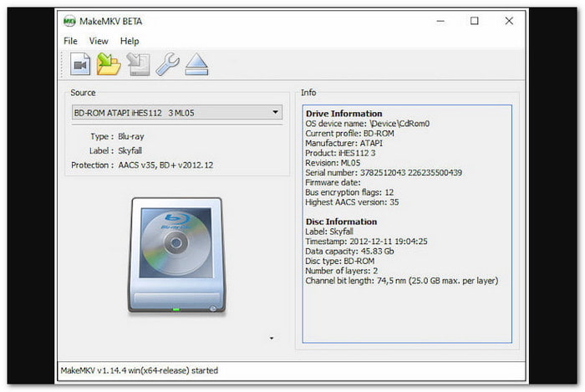Click the Disc Information heading in the Info panel

(x=341, y=221)
